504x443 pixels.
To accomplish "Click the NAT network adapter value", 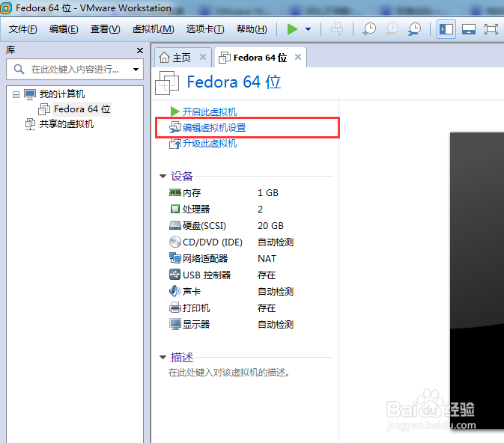I will pos(267,259).
